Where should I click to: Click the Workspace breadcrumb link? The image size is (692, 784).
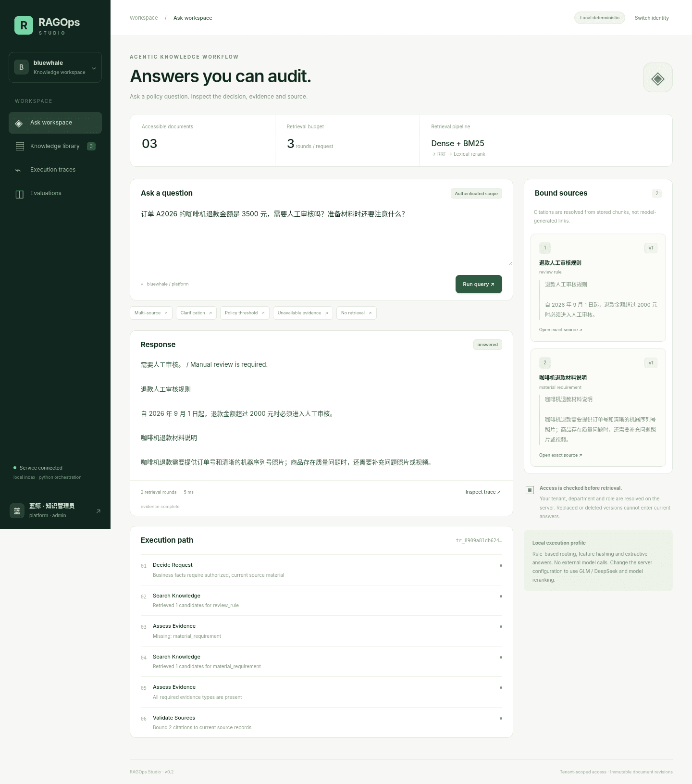(144, 18)
